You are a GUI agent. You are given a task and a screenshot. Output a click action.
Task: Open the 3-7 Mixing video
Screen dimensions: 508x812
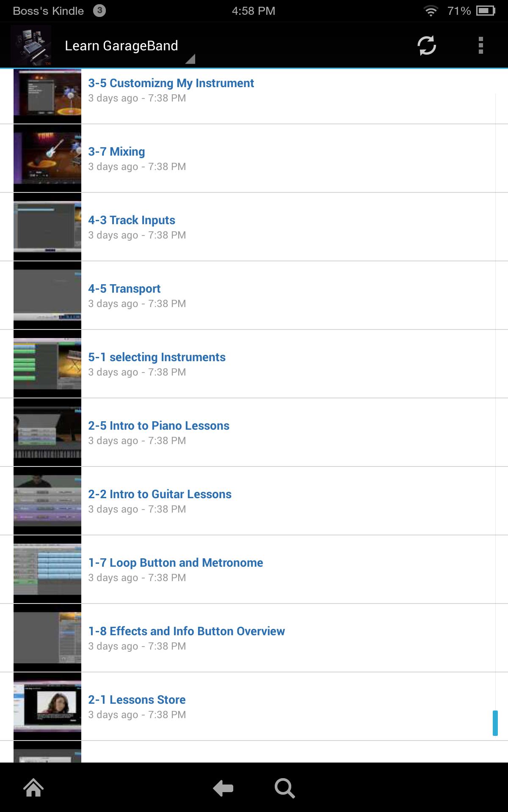pos(116,152)
